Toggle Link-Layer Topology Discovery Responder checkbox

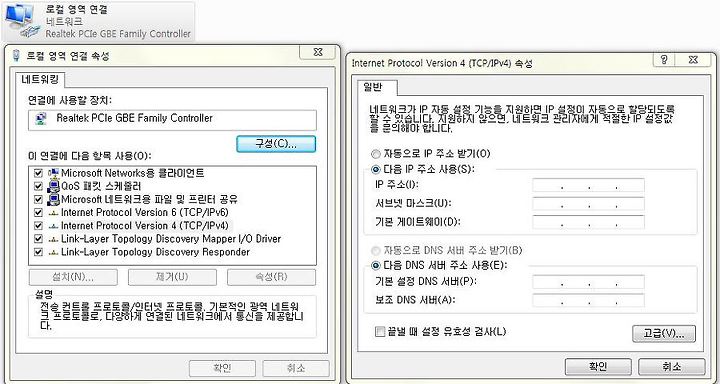click(x=39, y=252)
